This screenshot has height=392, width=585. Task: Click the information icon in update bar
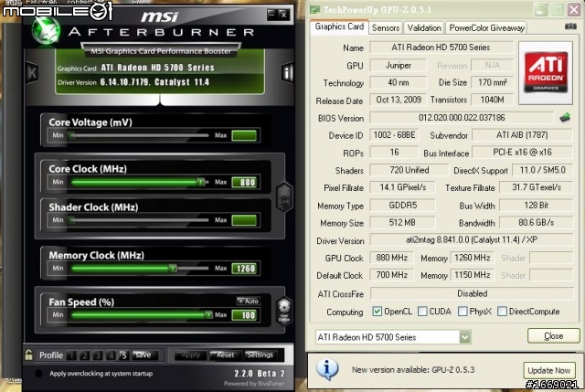tap(327, 369)
